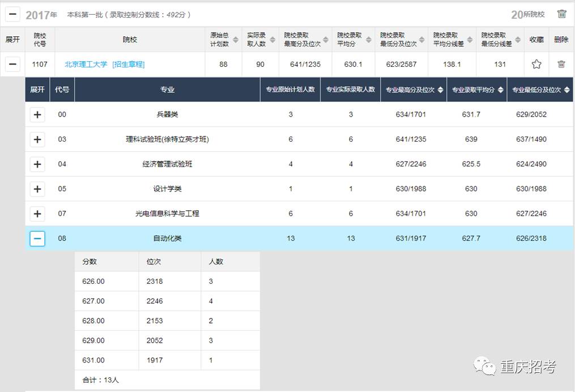Click the 623/2587 lowest score cell
575x392 pixels.
pos(401,64)
